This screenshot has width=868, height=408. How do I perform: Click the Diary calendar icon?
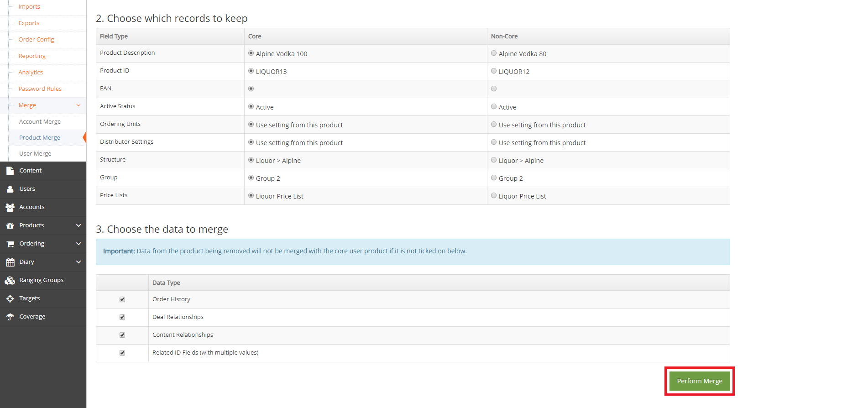pos(10,262)
